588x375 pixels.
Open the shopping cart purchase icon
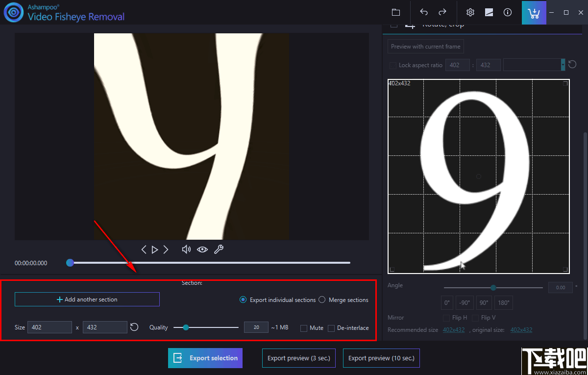click(x=534, y=12)
